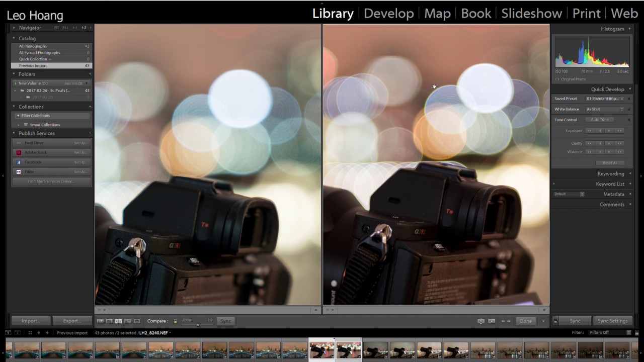Open the Metadata Default preset dropdown

(x=569, y=194)
